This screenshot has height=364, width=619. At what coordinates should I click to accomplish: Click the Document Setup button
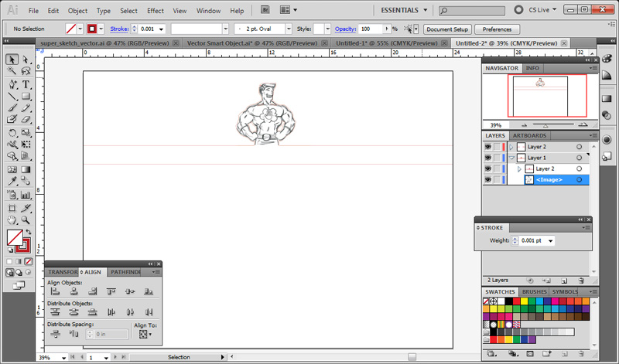pos(447,29)
